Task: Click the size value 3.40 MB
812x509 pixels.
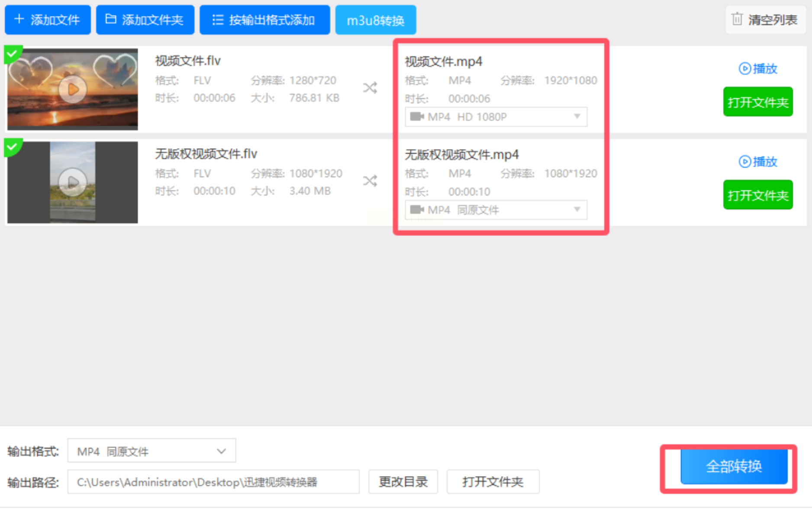Action: click(310, 191)
